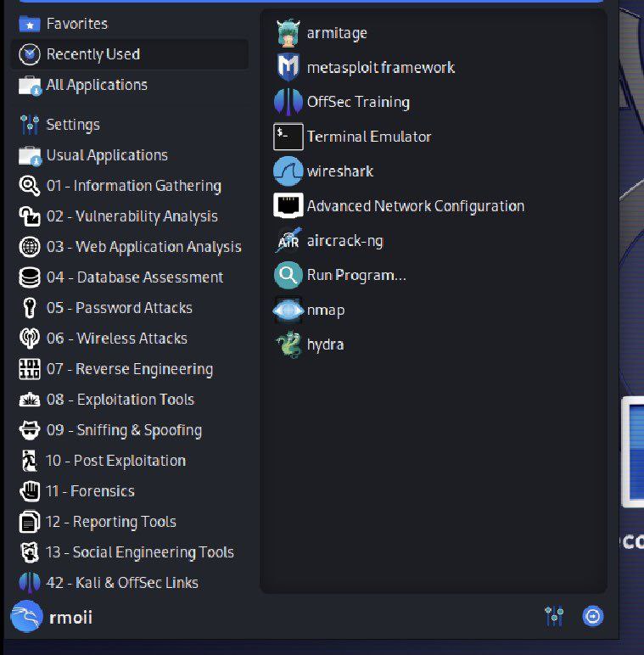This screenshot has height=655, width=644.
Task: Open metasploit framework shield icon
Action: [x=288, y=67]
